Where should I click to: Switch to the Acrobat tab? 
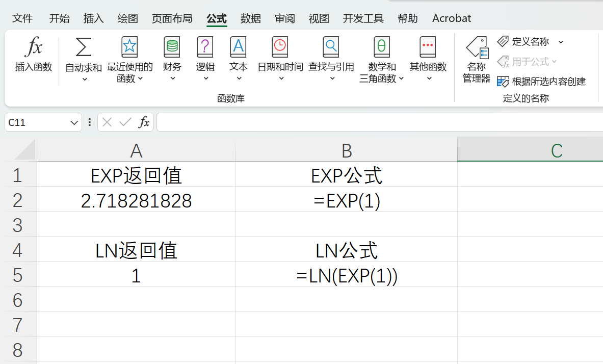pos(452,18)
